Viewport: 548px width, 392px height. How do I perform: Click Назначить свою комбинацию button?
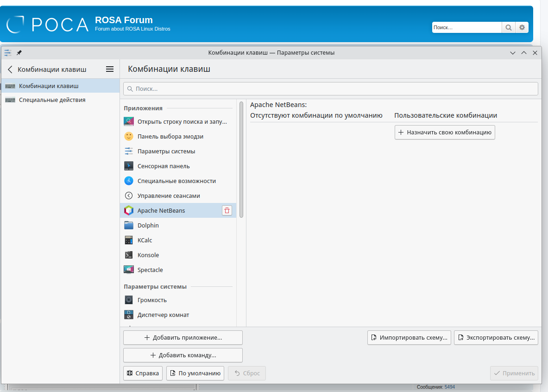tap(445, 132)
